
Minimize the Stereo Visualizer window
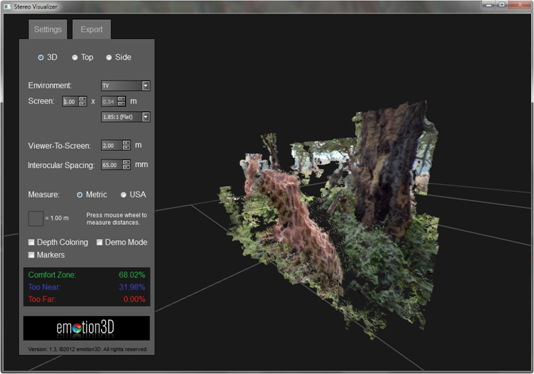click(489, 5)
